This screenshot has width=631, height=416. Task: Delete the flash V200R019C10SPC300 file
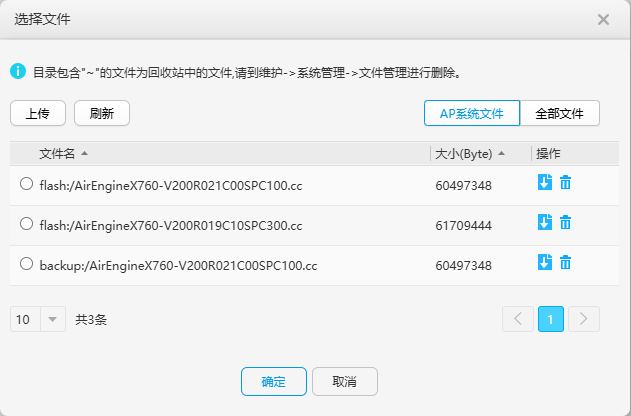(x=565, y=222)
